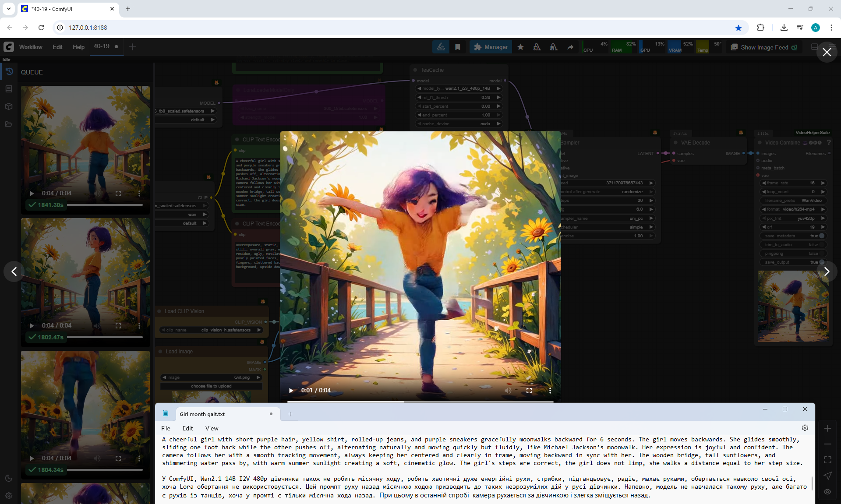Play the first queue video thumbnail

click(32, 194)
